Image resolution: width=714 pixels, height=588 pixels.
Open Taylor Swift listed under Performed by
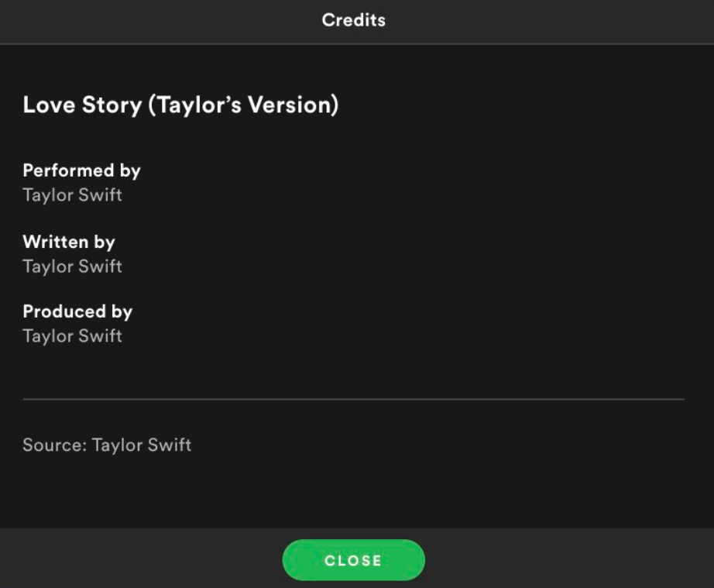point(72,194)
